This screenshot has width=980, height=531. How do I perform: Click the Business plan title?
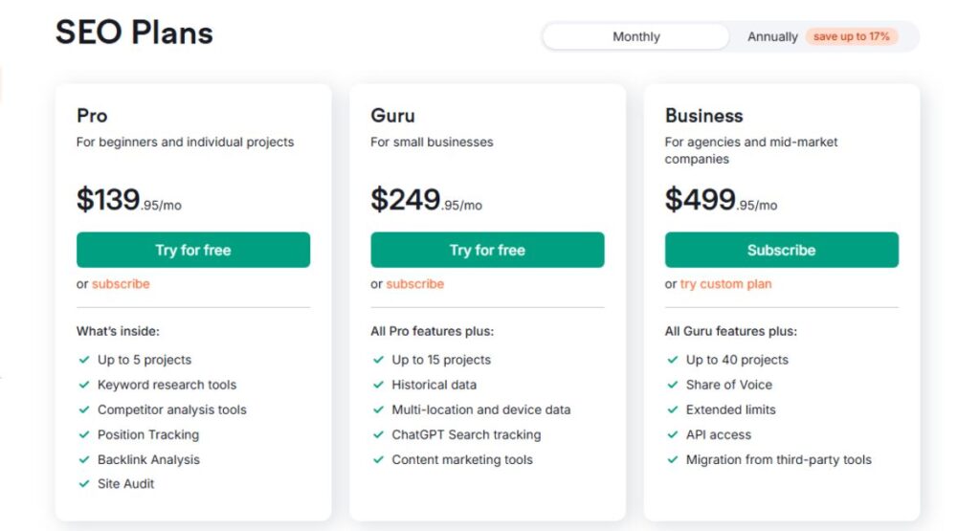pos(703,116)
